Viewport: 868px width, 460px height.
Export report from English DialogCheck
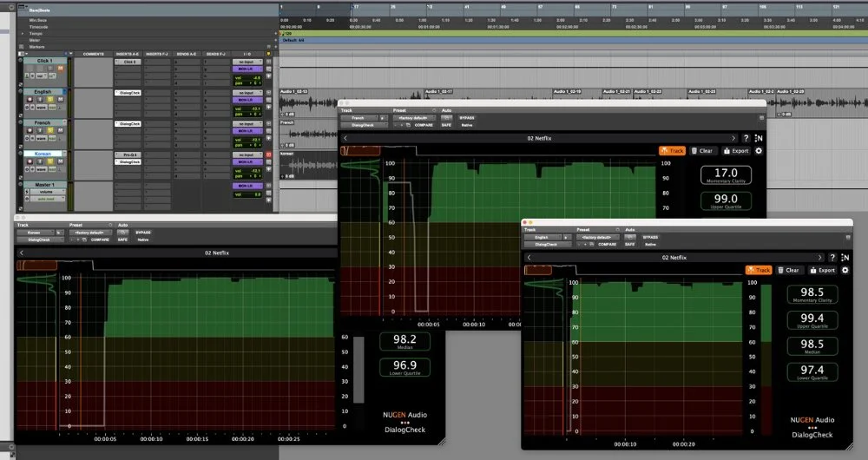[x=822, y=270]
